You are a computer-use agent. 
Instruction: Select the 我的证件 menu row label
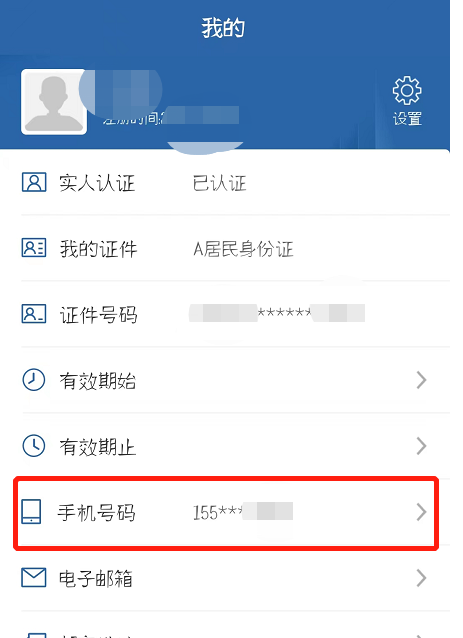point(98,249)
